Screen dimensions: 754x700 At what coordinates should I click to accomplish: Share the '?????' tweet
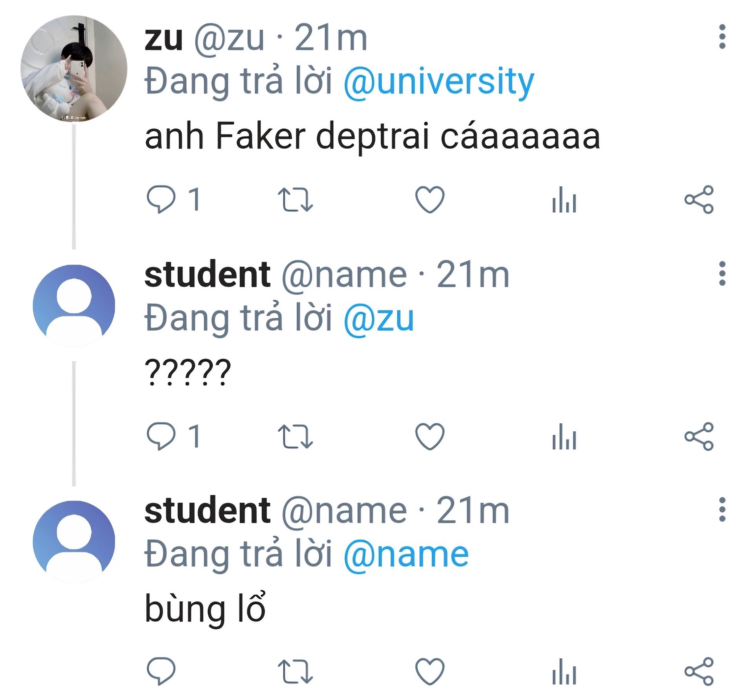click(699, 436)
